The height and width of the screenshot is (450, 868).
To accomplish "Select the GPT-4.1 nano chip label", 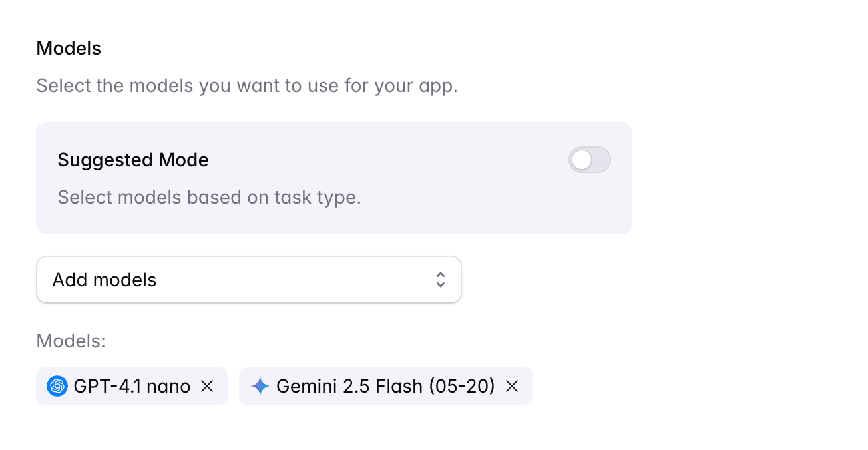I will (x=132, y=386).
